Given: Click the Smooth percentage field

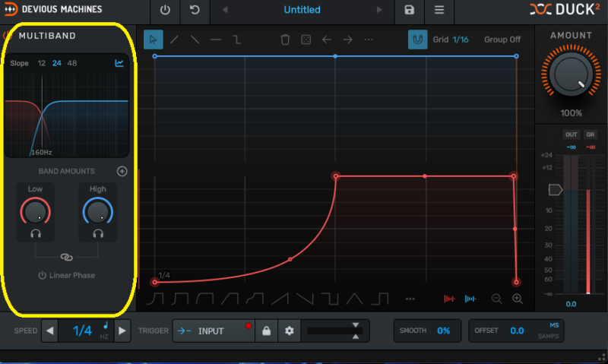Looking at the screenshot, I should click(443, 331).
